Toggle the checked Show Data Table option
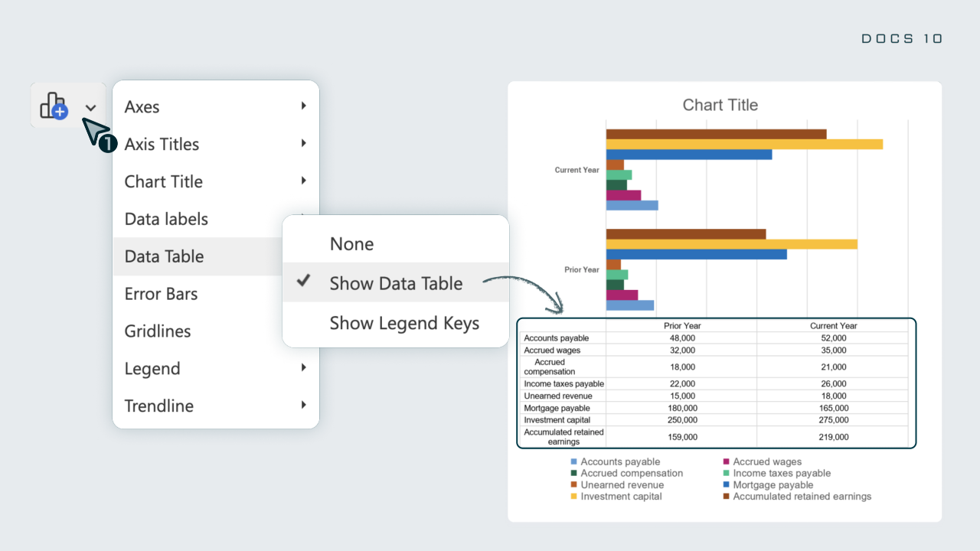The image size is (980, 551). point(396,283)
